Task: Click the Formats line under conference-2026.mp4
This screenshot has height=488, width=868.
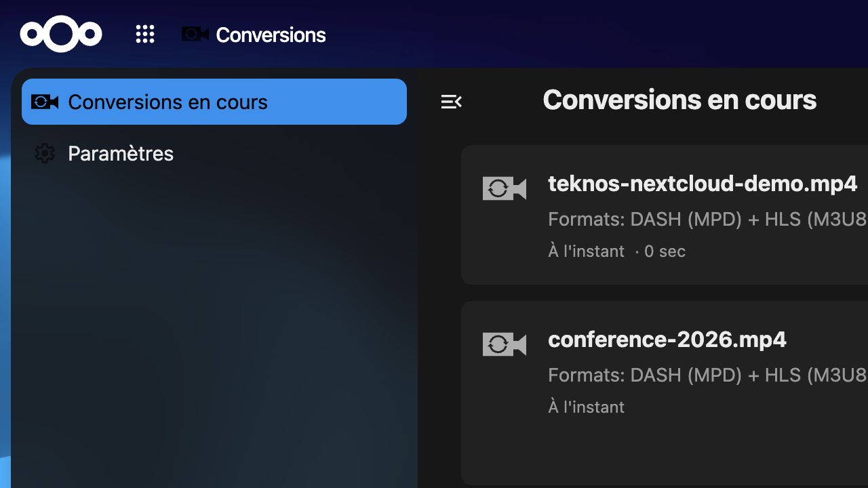Action: [x=708, y=375]
